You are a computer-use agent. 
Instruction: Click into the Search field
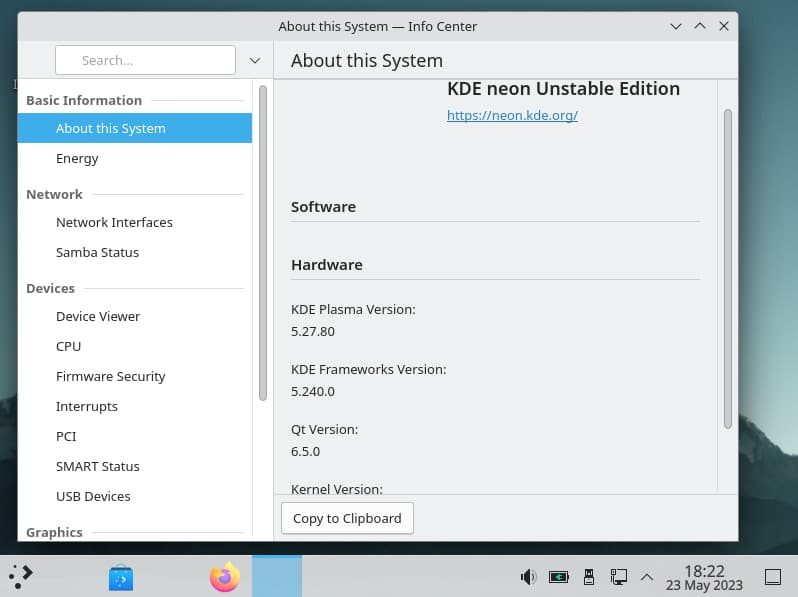[x=145, y=60]
